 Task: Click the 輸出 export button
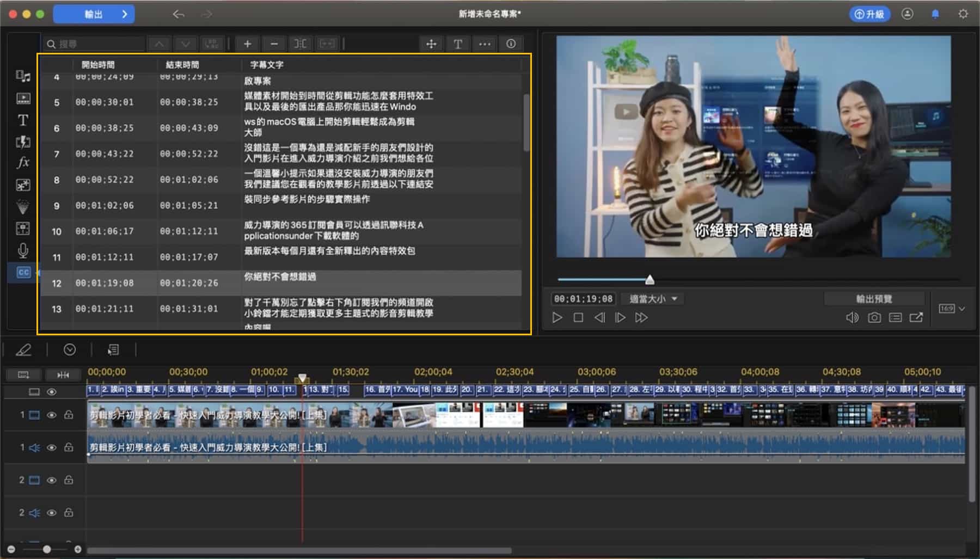coord(93,14)
